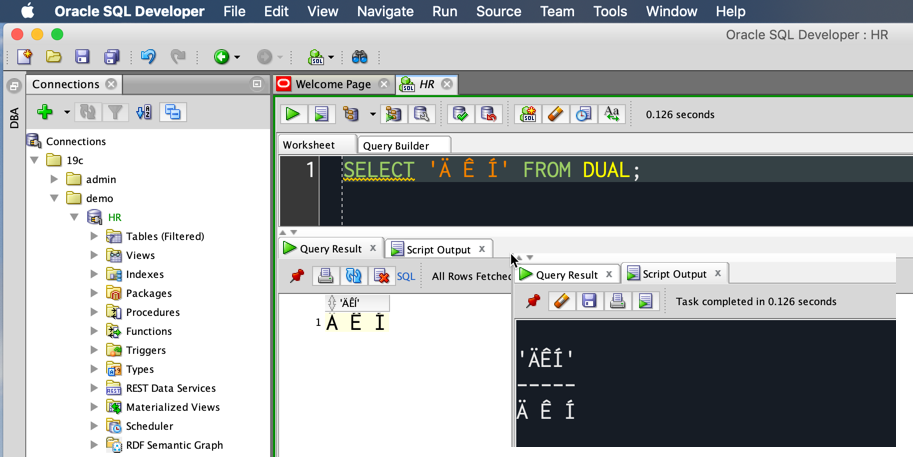This screenshot has width=913, height=457.
Task: Open the SQL Worksheet icon in main toolbar
Action: click(316, 56)
